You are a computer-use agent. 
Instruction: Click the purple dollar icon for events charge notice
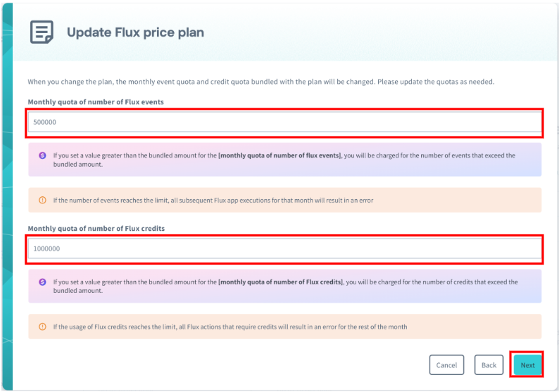pos(42,156)
